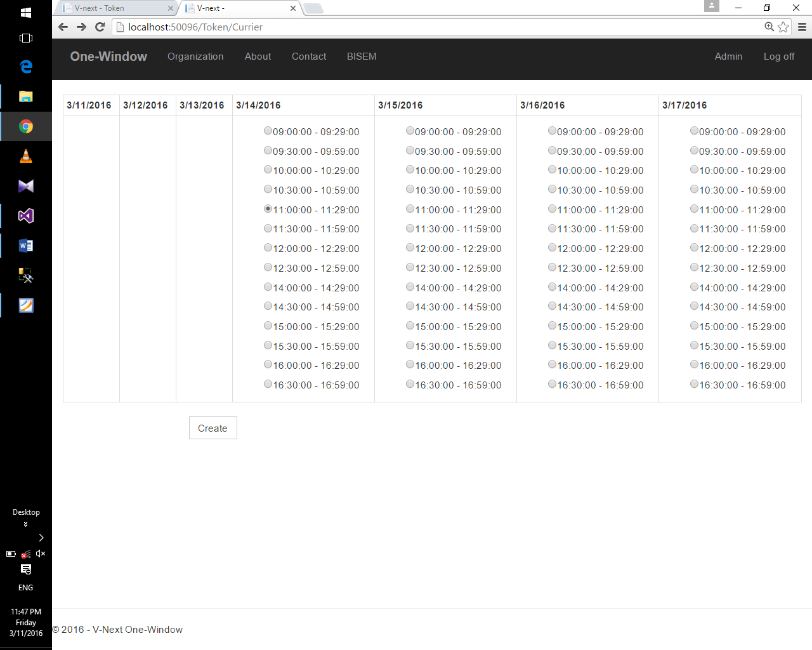Show hidden tray icons arrow
The height and width of the screenshot is (650, 812).
(41, 538)
